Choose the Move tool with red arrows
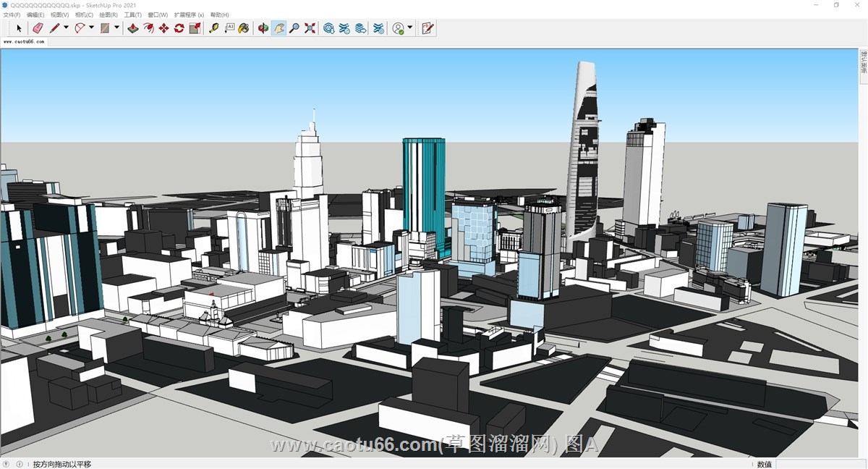The height and width of the screenshot is (469, 868). click(x=163, y=28)
